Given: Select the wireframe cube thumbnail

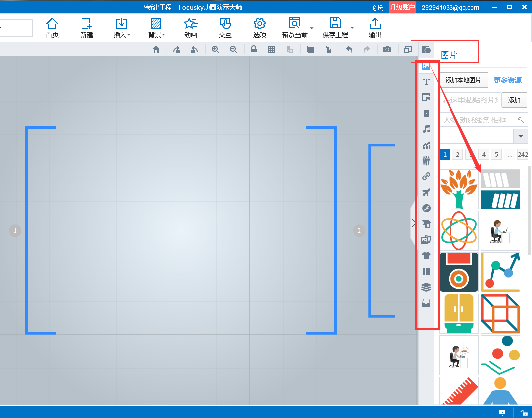Looking at the screenshot, I should [500, 313].
